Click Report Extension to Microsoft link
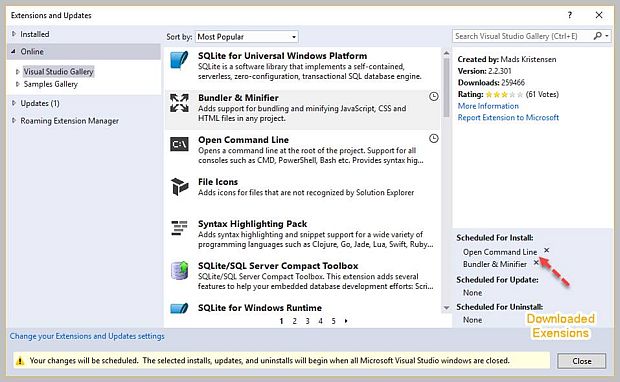 [508, 117]
